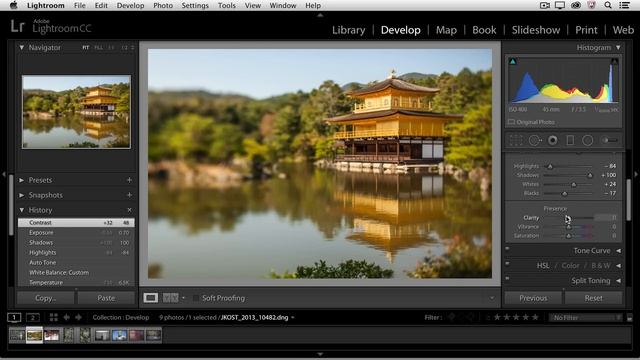Click the Reset button
This screenshot has width=640, height=360.
pos(593,298)
